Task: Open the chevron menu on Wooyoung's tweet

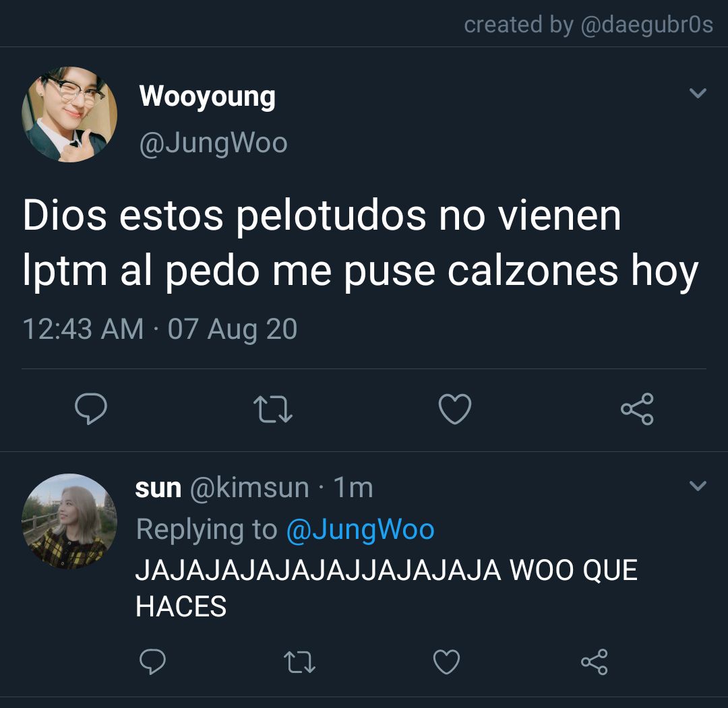Action: tap(698, 93)
